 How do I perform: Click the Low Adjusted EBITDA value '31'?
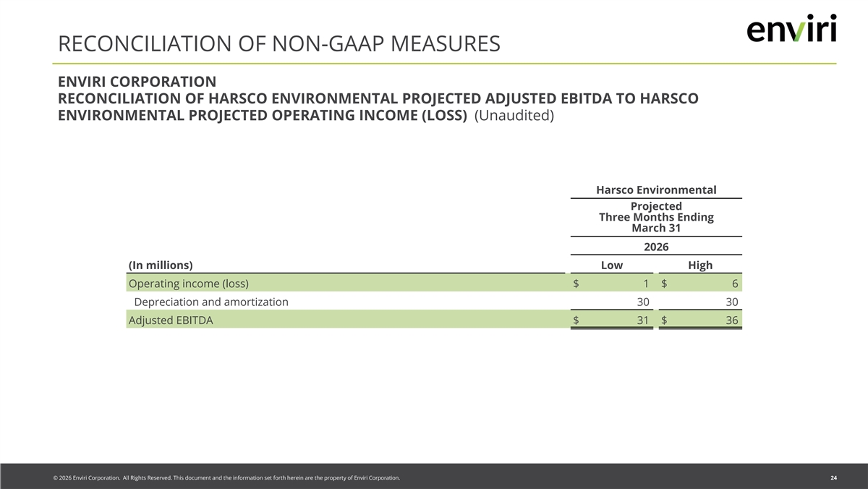click(x=642, y=320)
